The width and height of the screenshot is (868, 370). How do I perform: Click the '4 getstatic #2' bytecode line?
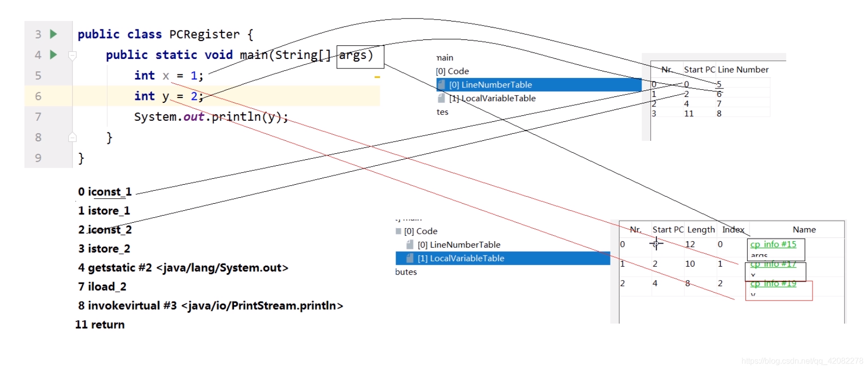(x=183, y=268)
